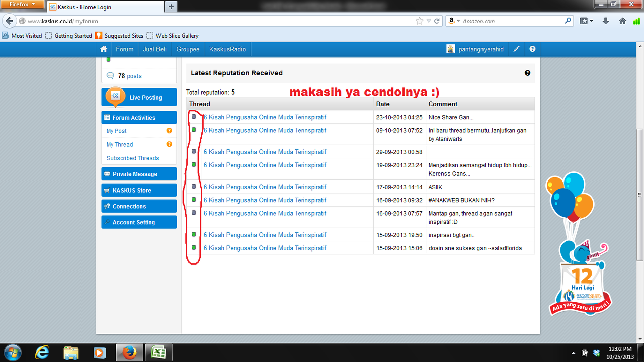This screenshot has height=362, width=644.
Task: Open Internet Explorer from the taskbar
Action: (42, 353)
